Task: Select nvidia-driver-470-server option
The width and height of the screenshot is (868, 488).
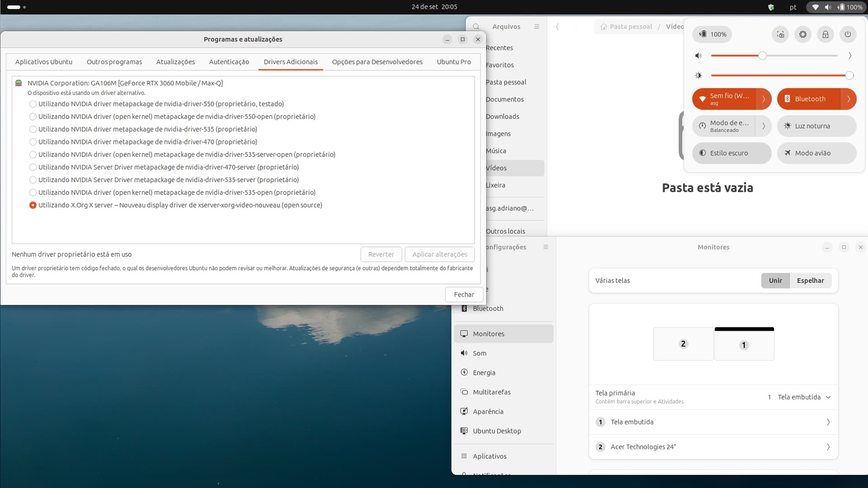Action: click(164, 167)
